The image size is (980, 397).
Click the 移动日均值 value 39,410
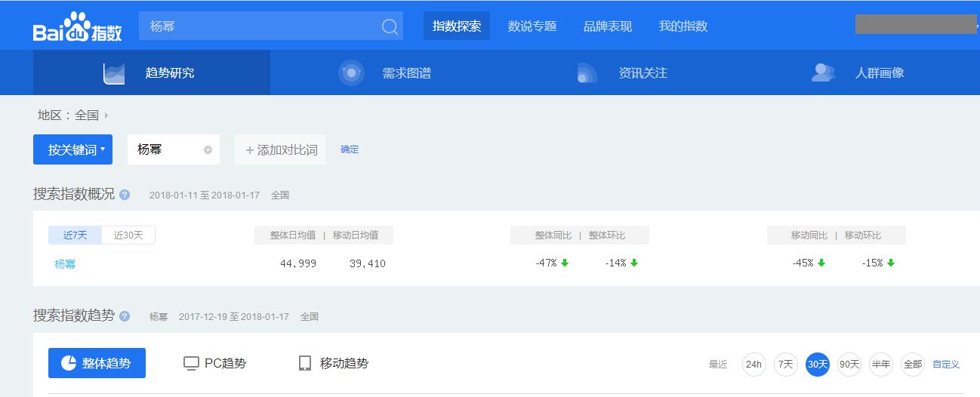pyautogui.click(x=367, y=263)
